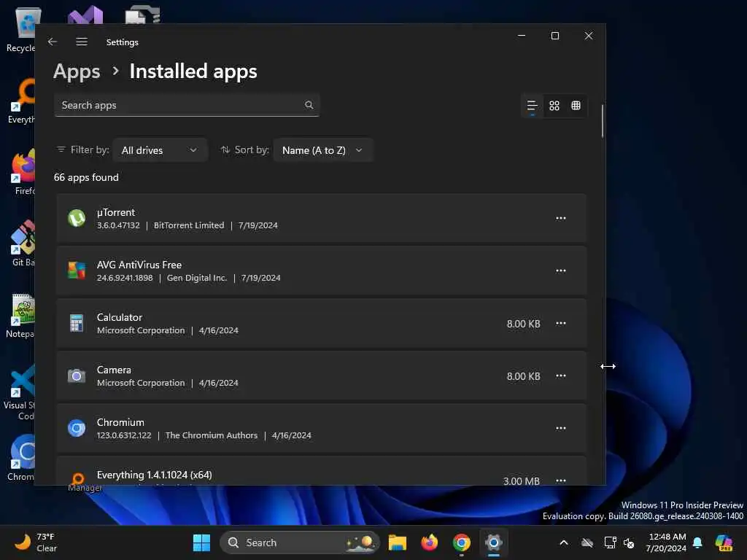Click the Calculator 8.00 KB size value

pos(523,324)
